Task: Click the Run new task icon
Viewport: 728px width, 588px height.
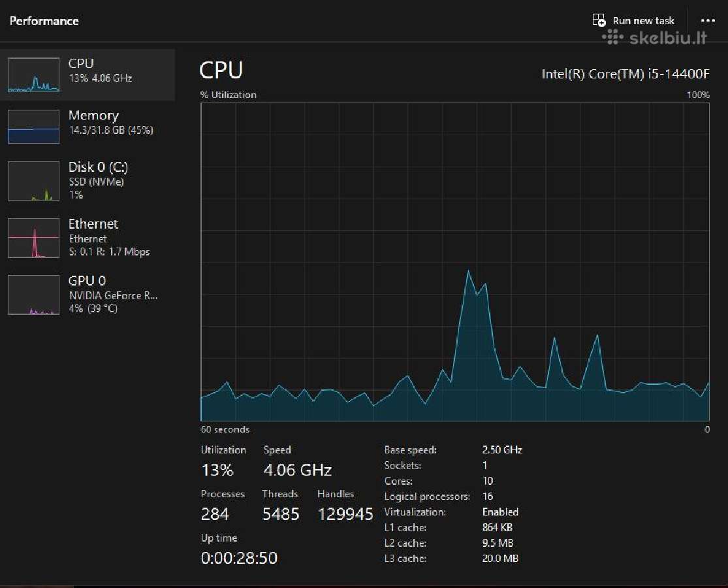Action: [x=599, y=20]
